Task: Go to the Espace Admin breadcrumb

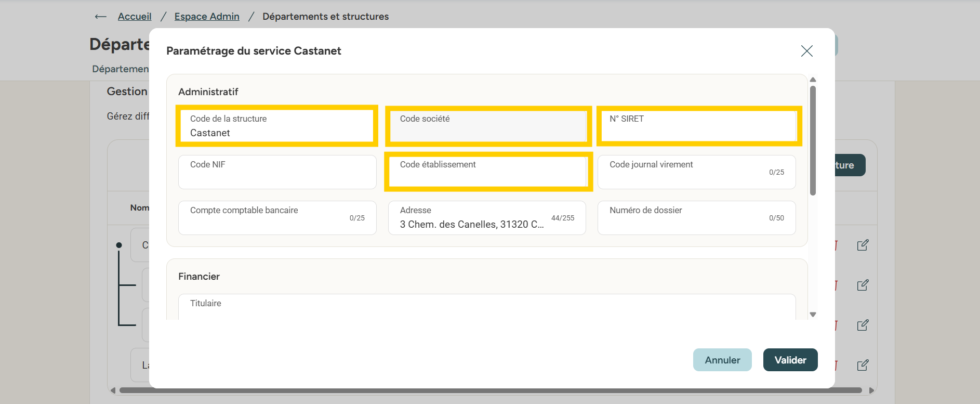Action: pyautogui.click(x=207, y=17)
